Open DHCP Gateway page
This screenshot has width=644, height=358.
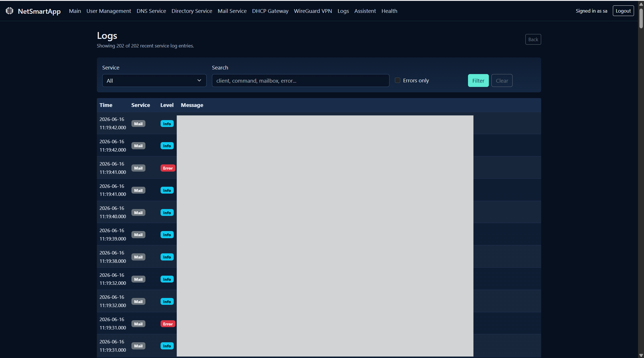tap(270, 11)
